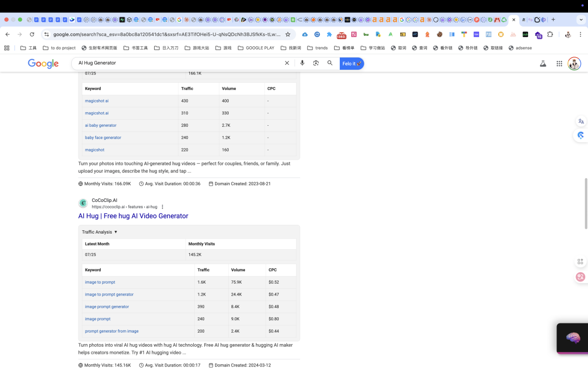
Task: Go back to the previous page
Action: 8,34
